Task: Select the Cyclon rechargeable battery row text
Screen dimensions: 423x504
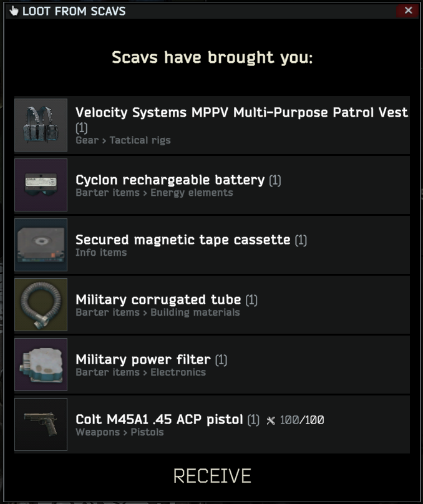Action: tap(170, 180)
